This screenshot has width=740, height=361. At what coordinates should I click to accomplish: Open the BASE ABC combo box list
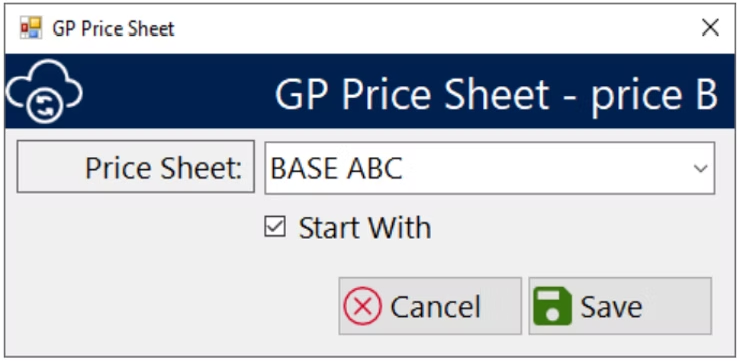point(489,168)
